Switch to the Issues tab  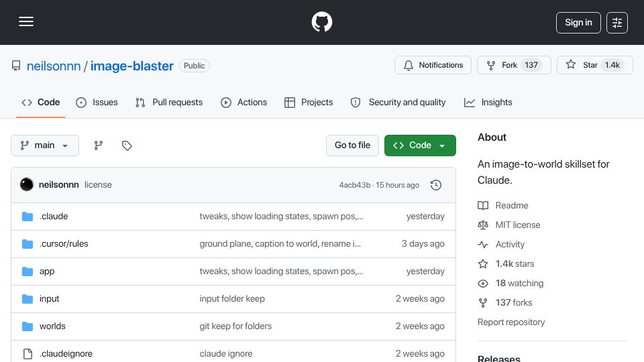(x=97, y=102)
